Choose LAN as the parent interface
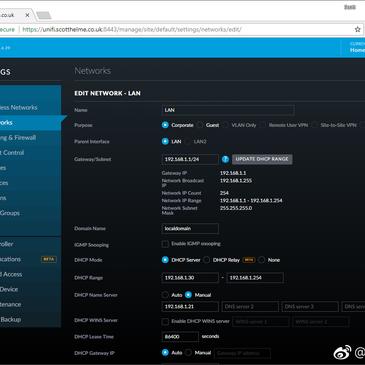 pos(165,141)
